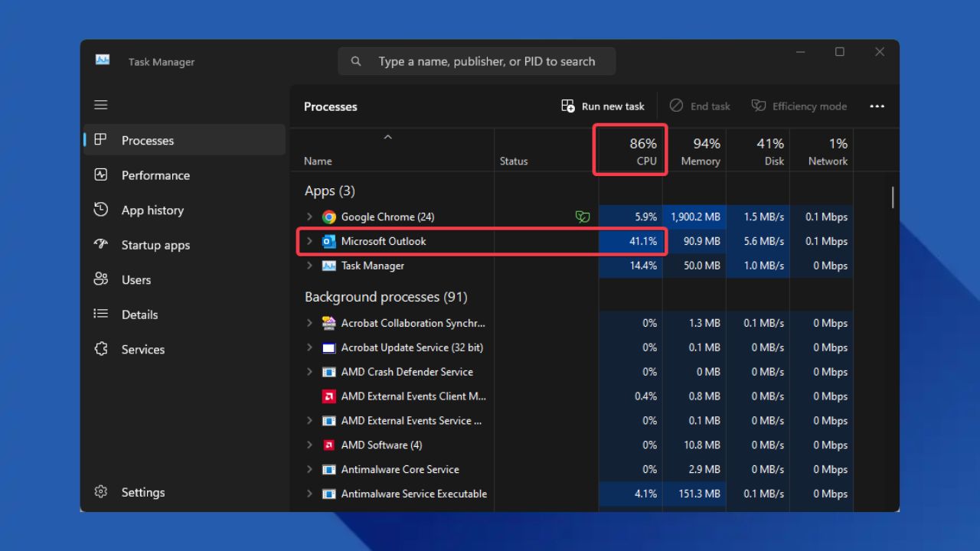This screenshot has height=551, width=980.
Task: Click the vertical scrollbar on the right
Action: (x=891, y=197)
